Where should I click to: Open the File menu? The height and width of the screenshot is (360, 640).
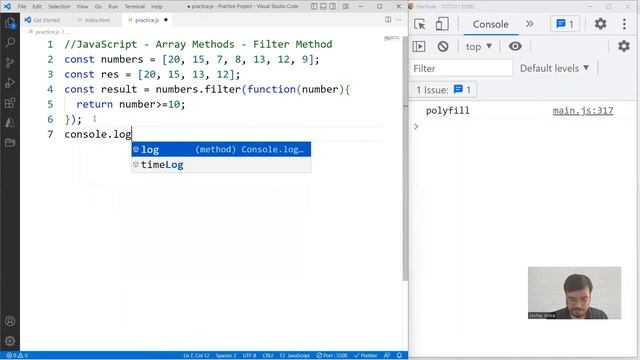[22, 7]
